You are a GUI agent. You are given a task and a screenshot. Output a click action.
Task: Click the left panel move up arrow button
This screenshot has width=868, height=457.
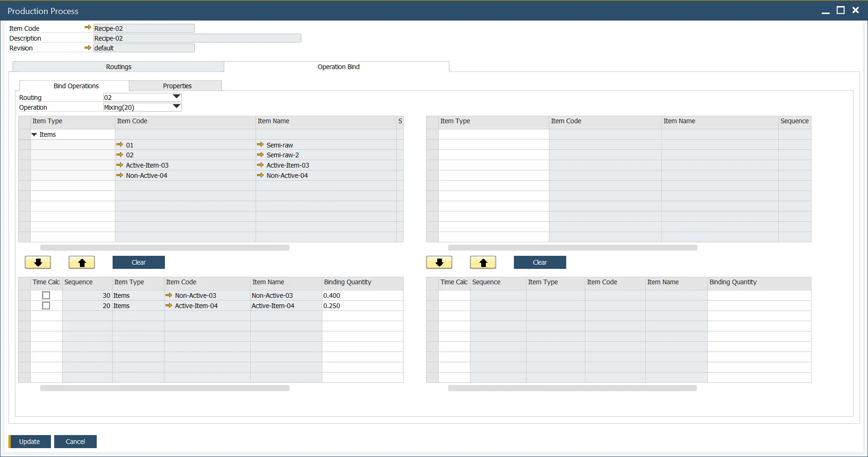[x=82, y=262]
